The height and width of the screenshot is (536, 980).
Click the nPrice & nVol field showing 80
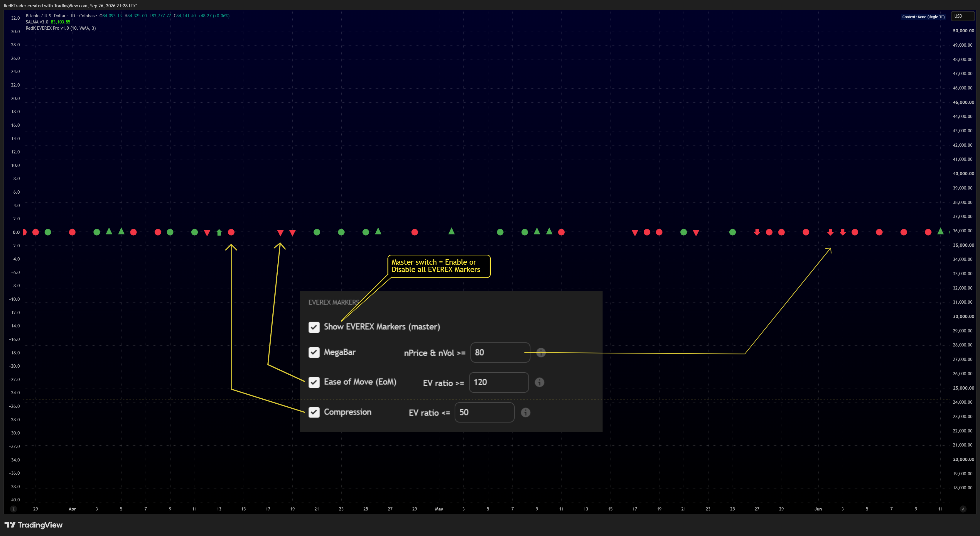tap(500, 352)
